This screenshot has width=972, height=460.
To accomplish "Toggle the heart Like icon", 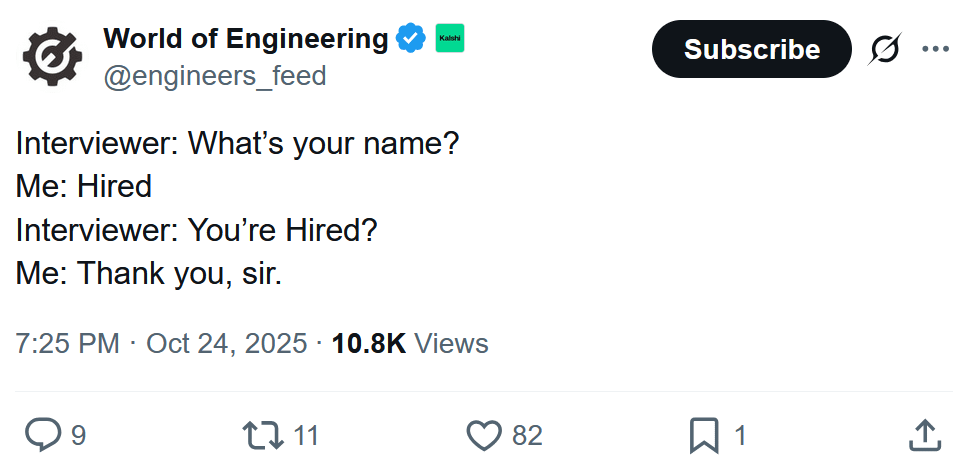I will click(484, 435).
